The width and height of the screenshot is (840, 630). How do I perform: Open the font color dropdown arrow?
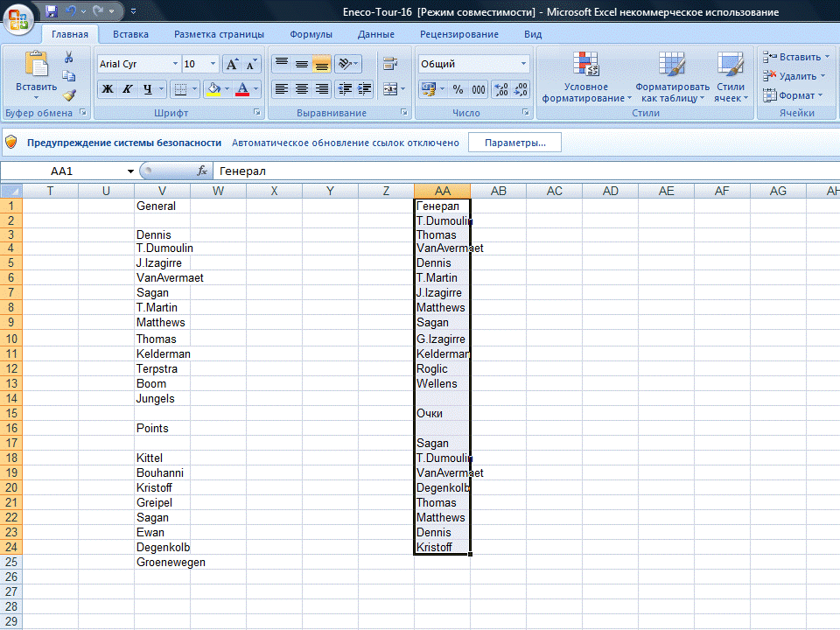tap(256, 89)
